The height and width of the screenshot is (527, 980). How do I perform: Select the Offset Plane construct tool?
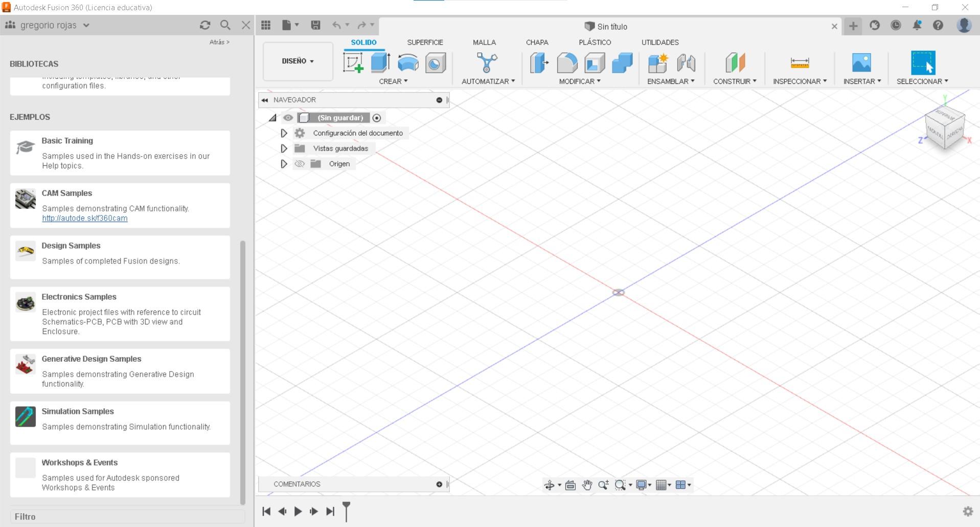point(735,63)
